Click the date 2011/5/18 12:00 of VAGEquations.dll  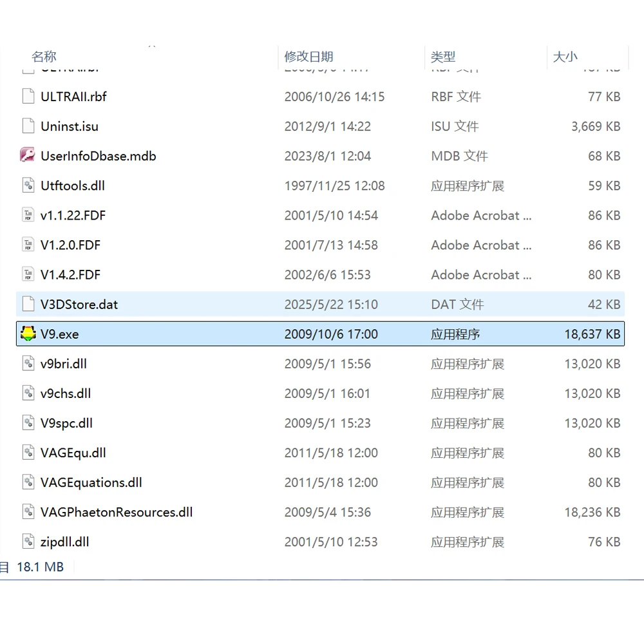[x=331, y=482]
